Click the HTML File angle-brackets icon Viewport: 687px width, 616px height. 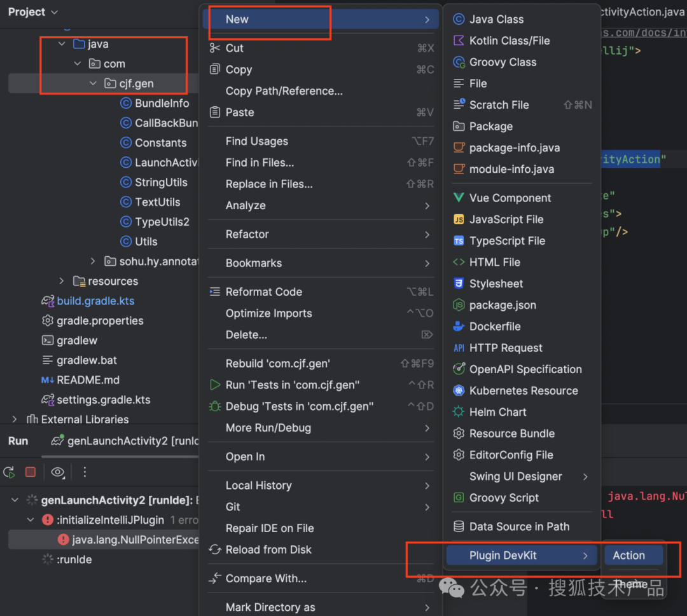459,263
